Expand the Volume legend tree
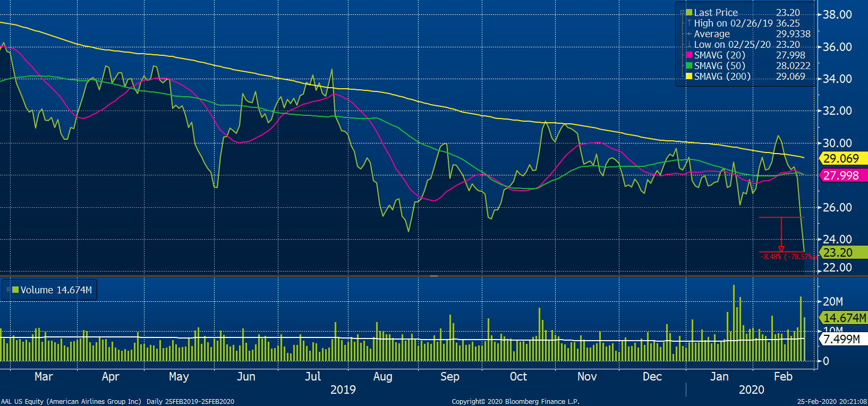This screenshot has width=868, height=406. tap(8, 290)
